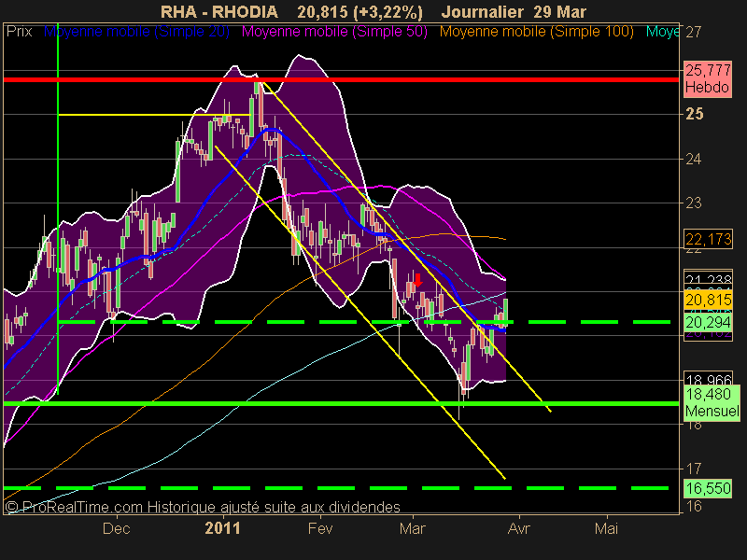Select the red "25,777 Hebdo" price label
Screen dimensions: 747x560
[708, 79]
